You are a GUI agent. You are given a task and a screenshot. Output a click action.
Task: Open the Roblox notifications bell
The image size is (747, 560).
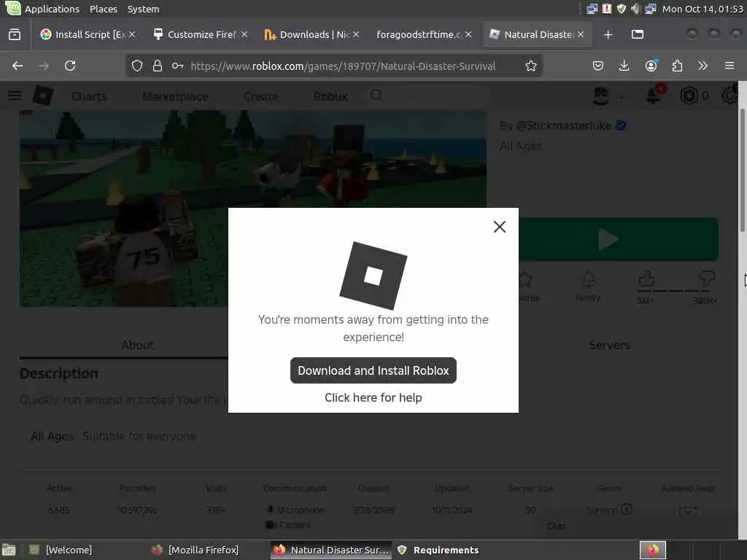click(654, 96)
